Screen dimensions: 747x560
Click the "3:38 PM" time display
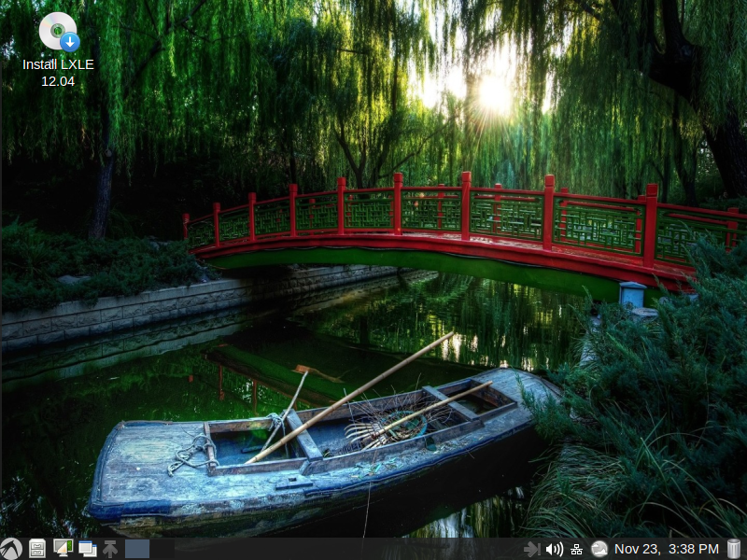coord(695,549)
